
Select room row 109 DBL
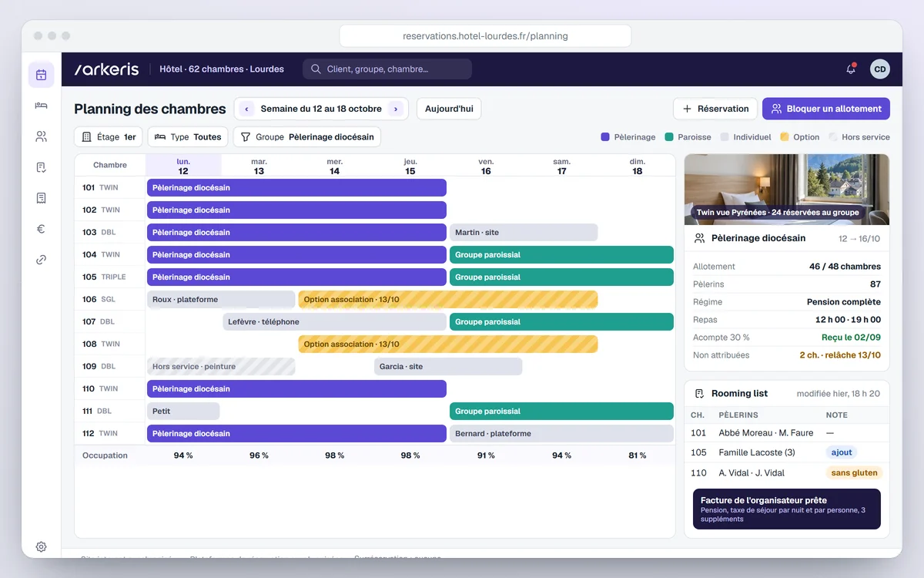(x=110, y=366)
